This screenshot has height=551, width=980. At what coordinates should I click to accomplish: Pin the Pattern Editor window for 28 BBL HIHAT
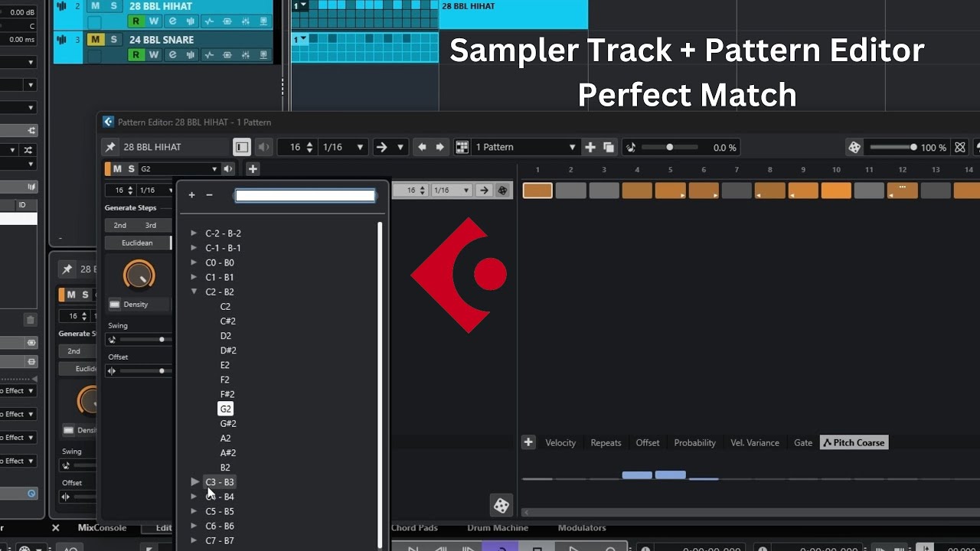coord(110,147)
